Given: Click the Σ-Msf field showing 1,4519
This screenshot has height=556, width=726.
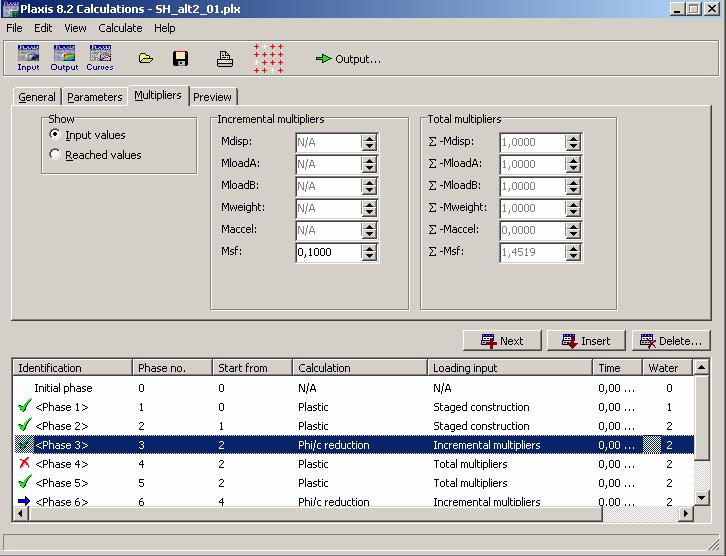Looking at the screenshot, I should (x=532, y=252).
